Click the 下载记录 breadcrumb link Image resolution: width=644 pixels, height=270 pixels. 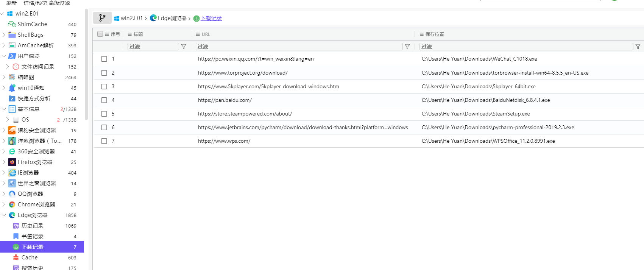[211, 18]
